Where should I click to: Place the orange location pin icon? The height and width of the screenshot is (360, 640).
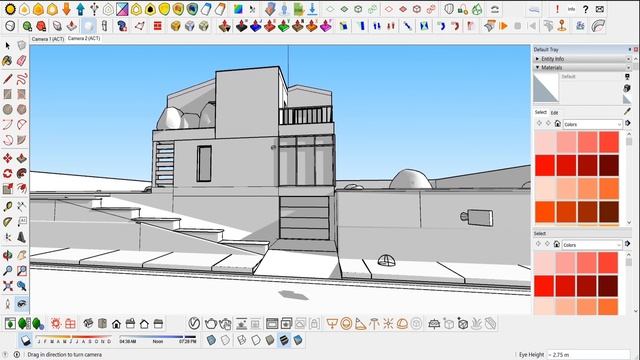coord(562,26)
